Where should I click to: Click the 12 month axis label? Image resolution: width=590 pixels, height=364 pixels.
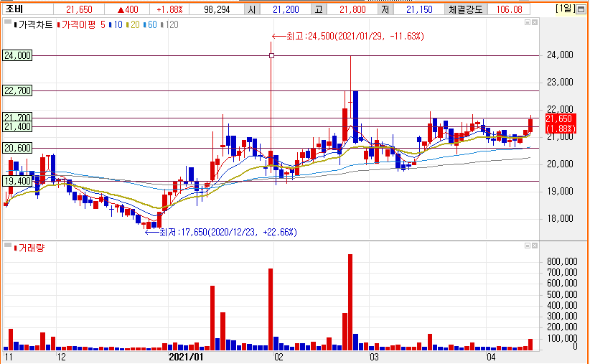[x=61, y=357]
